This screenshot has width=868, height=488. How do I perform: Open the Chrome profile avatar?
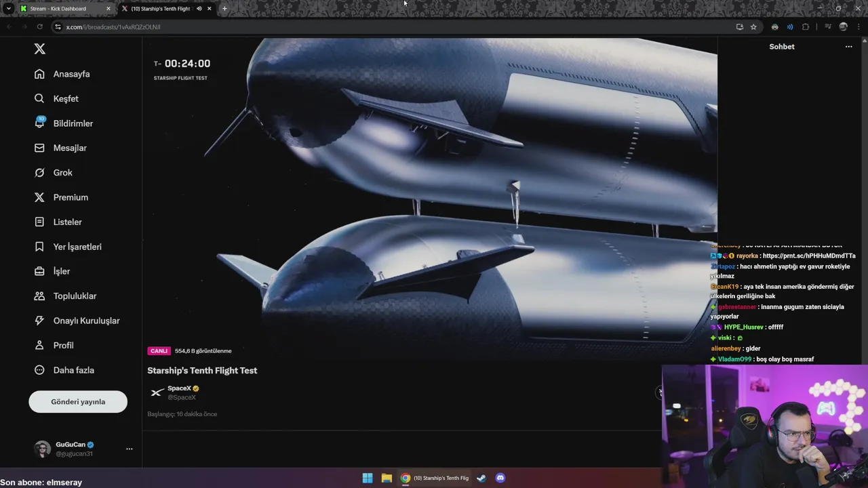tap(843, 27)
